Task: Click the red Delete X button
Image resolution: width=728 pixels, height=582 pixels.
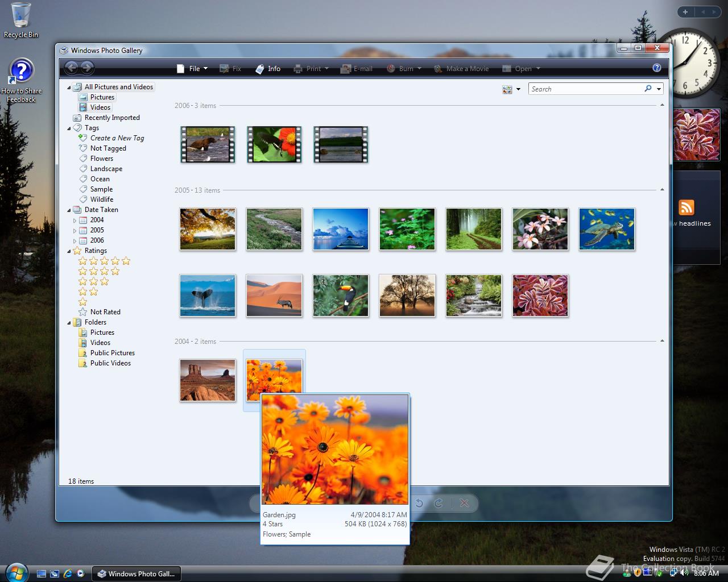Action: pos(464,503)
